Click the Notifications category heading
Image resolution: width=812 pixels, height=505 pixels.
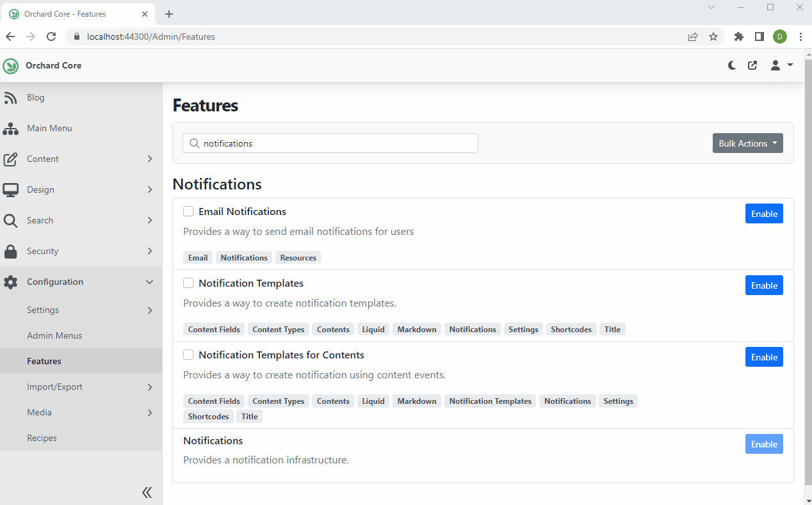tap(217, 184)
